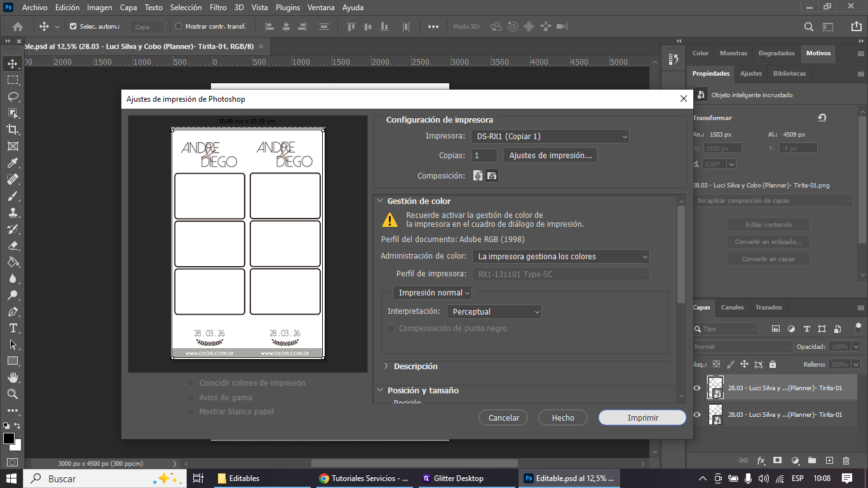The height and width of the screenshot is (488, 868).
Task: Select the Brush tool
Action: [12, 196]
